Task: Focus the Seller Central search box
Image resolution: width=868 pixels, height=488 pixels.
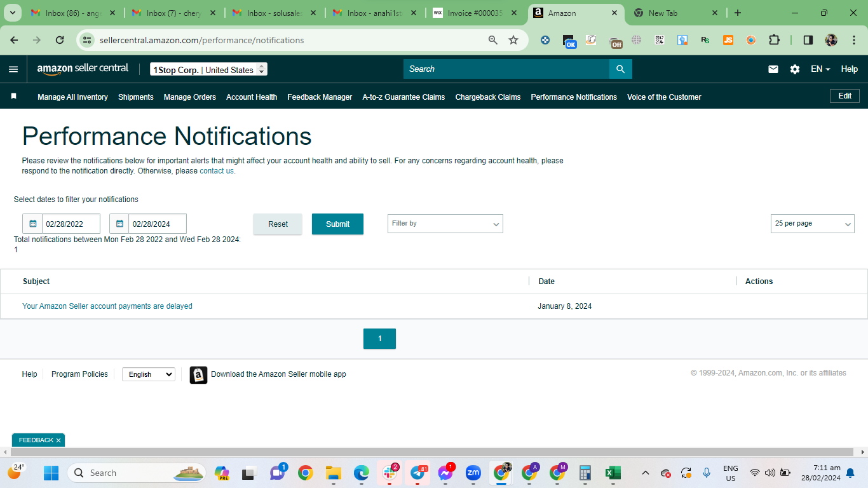Action: tap(506, 69)
